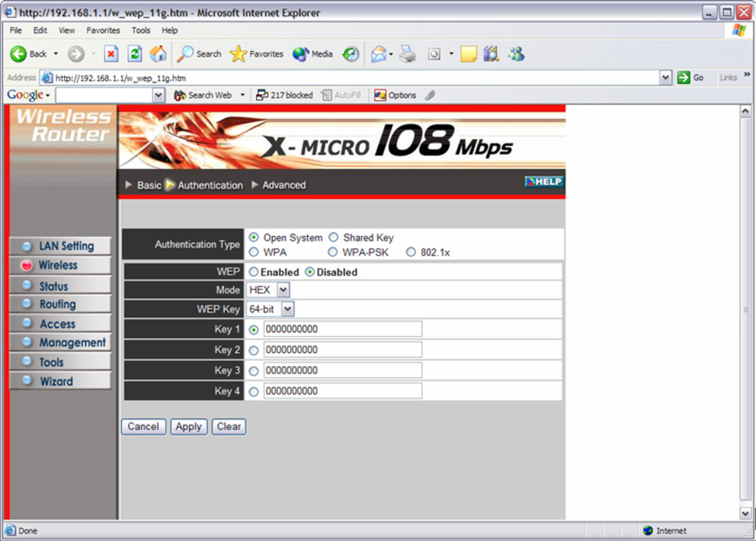Image resolution: width=756 pixels, height=541 pixels.
Task: Set WEP to Enabled
Action: [253, 272]
